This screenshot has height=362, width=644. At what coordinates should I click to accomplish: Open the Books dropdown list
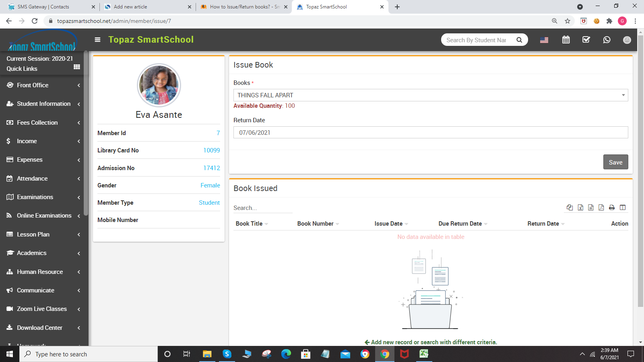(x=430, y=95)
